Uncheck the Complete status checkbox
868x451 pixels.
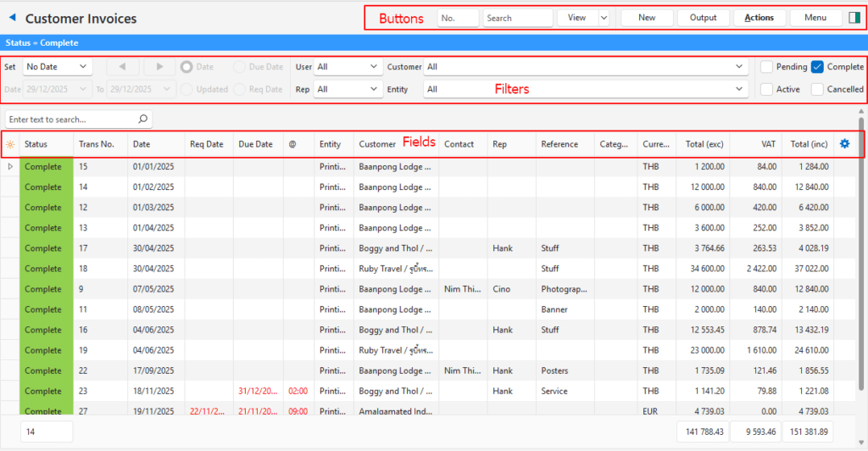817,67
